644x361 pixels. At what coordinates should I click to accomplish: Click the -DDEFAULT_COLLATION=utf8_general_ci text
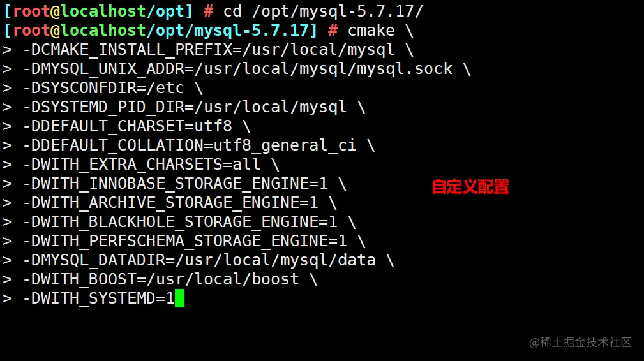coord(190,145)
